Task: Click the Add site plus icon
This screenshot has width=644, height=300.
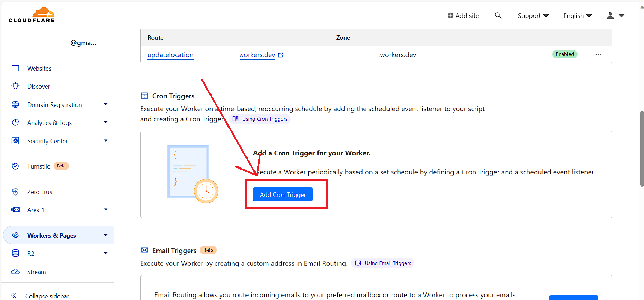Action: 450,16
